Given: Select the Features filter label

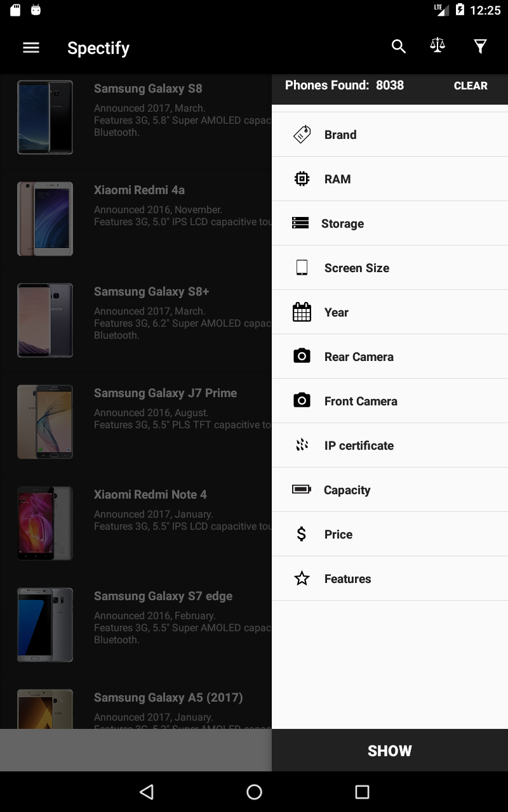Looking at the screenshot, I should point(347,579).
